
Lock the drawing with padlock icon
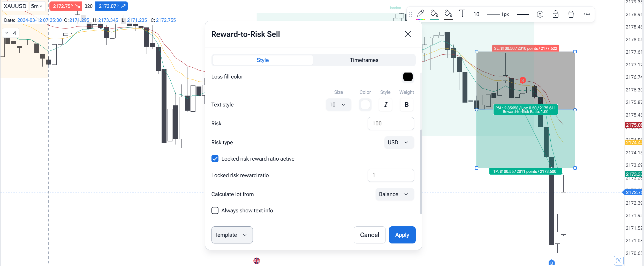tap(555, 14)
